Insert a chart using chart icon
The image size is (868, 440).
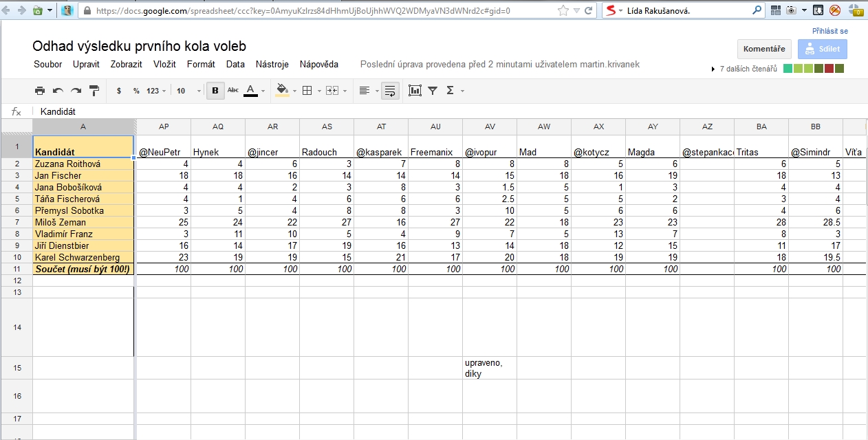415,91
